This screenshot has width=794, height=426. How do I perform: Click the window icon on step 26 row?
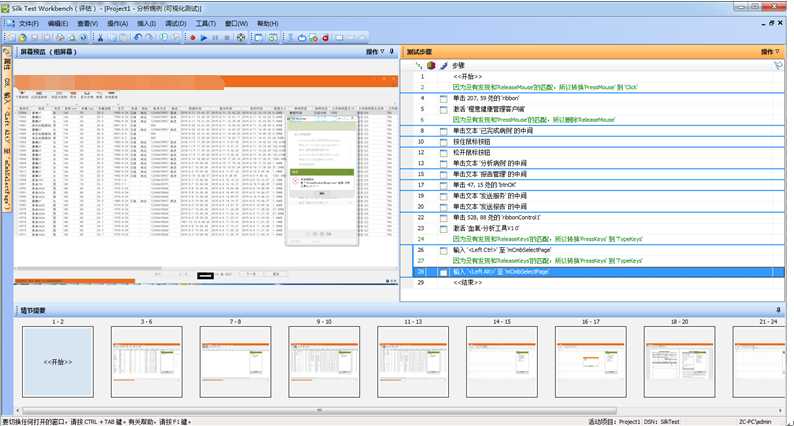click(x=444, y=250)
